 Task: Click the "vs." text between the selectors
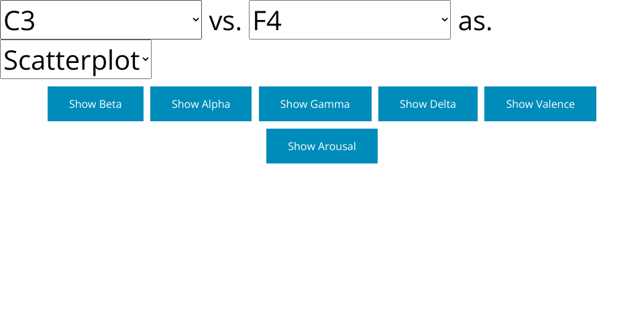click(225, 21)
